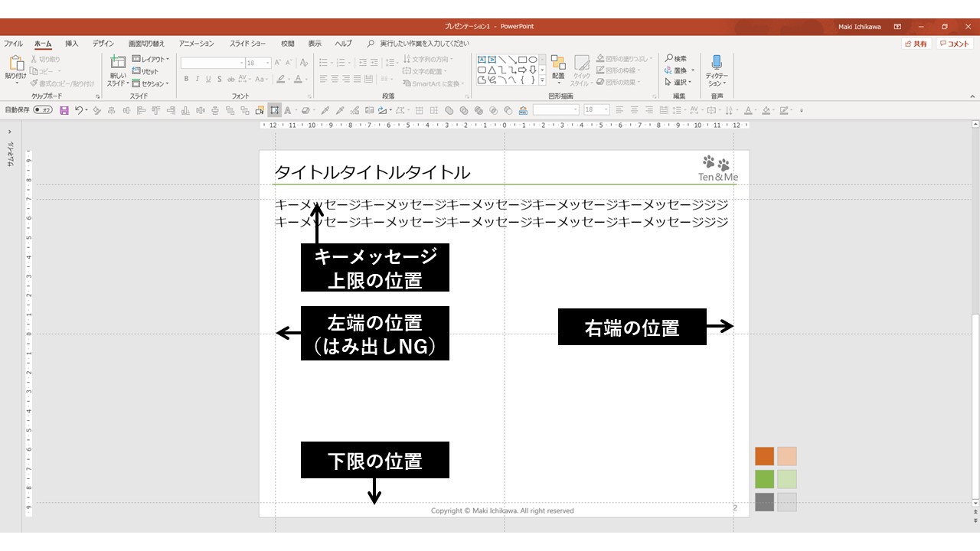Click the Maki Ichikawa account name
The image size is (980, 551).
(x=860, y=26)
